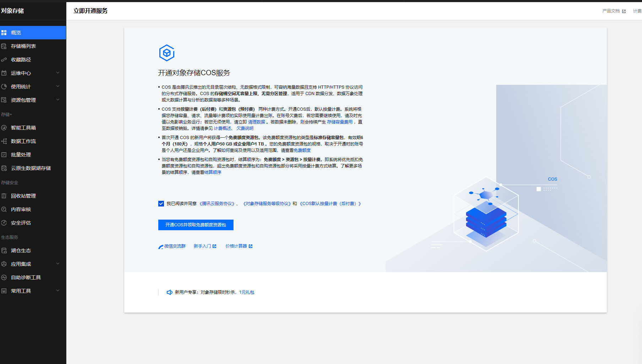Select 概览 in the sidebar menu
642x364 pixels.
pos(16,33)
